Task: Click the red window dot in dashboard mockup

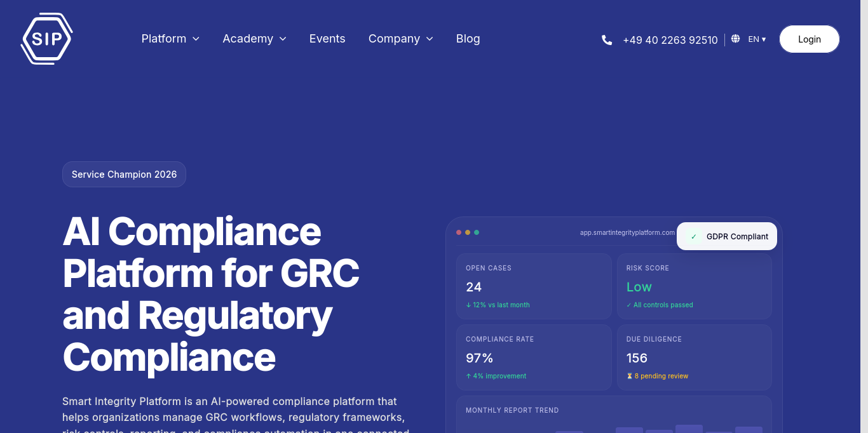Action: [x=459, y=232]
